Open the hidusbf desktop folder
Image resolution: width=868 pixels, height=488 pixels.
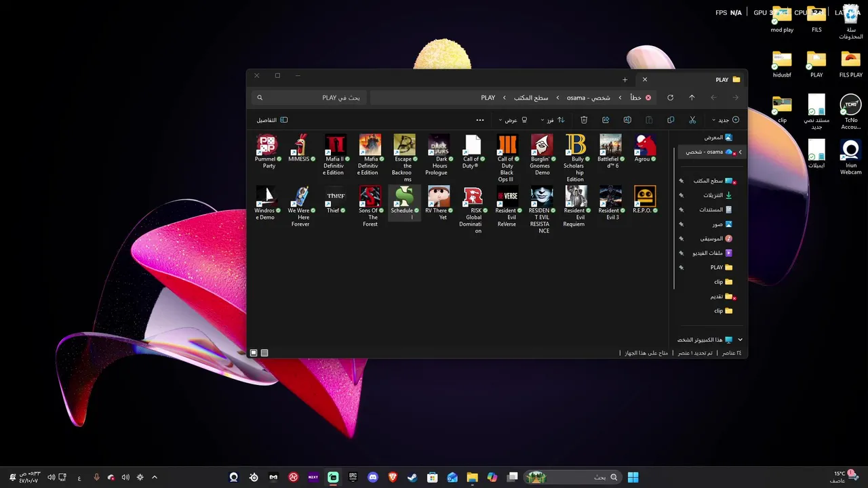point(782,64)
